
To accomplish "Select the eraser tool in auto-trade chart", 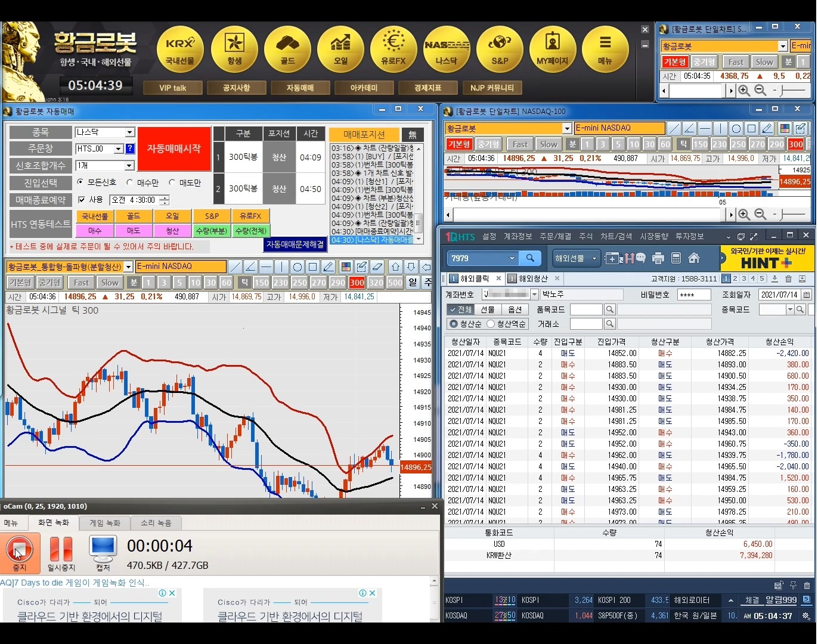I will coord(377,267).
